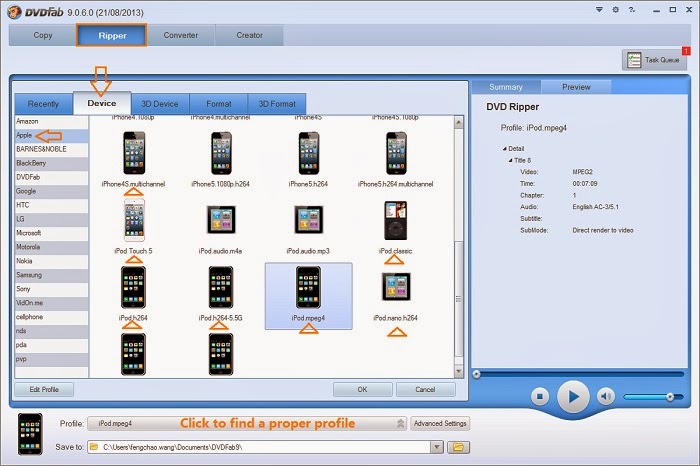
Task: Select Amazon in the brand list
Action: click(x=51, y=121)
